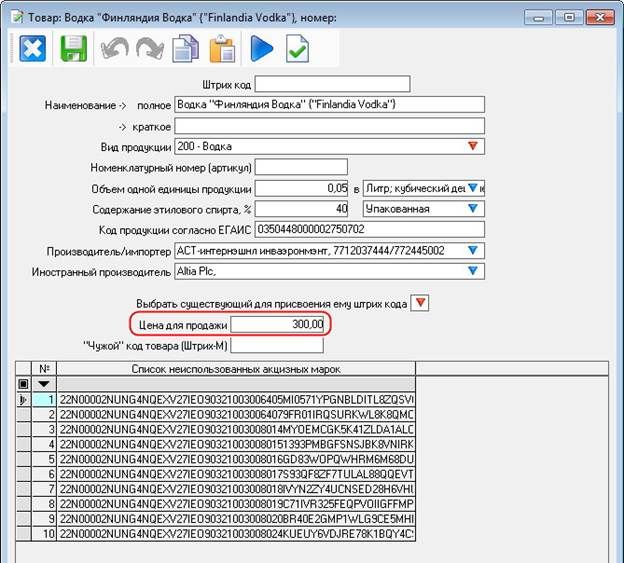624x563 pixels.
Task: Select excise mark row 4 containing 'PMBGFSNSJBK8VNIRK'
Action: (x=236, y=444)
